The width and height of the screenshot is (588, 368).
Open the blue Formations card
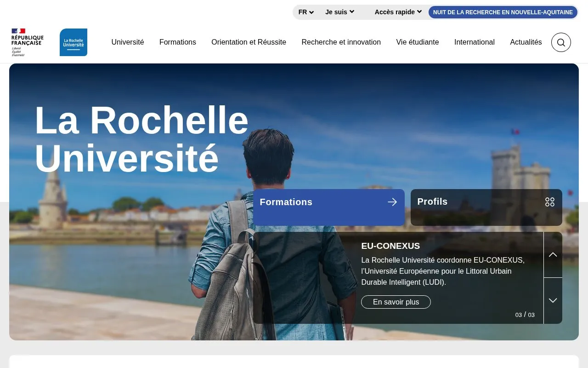tap(329, 207)
